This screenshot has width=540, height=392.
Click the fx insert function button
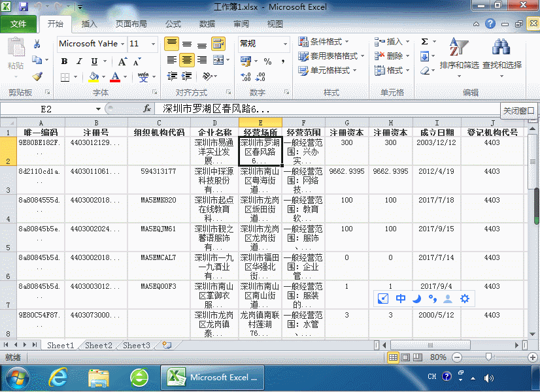[x=147, y=109]
